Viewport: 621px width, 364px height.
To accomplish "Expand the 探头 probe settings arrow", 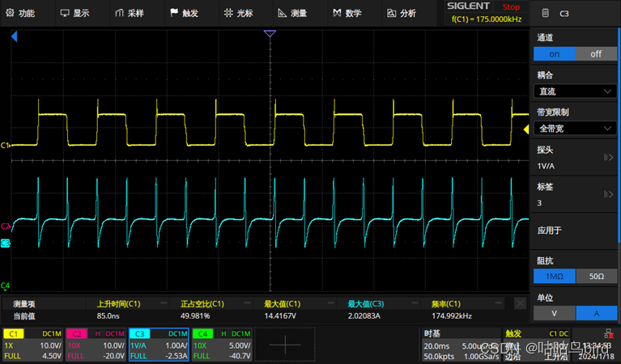I will pyautogui.click(x=608, y=158).
